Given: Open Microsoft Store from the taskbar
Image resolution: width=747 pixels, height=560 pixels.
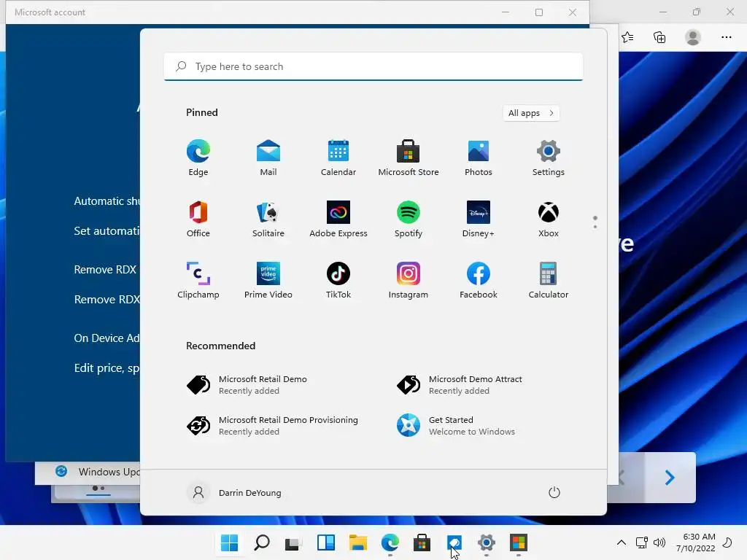Looking at the screenshot, I should point(422,542).
